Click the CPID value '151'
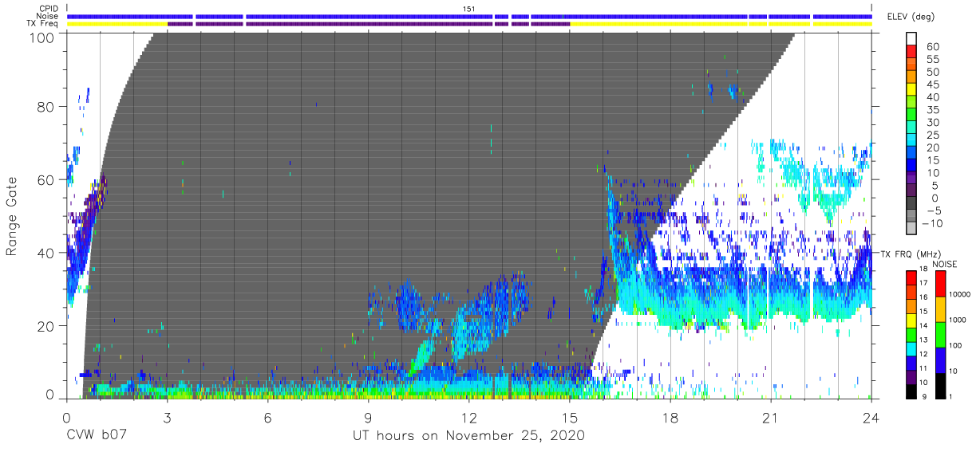 click(469, 8)
